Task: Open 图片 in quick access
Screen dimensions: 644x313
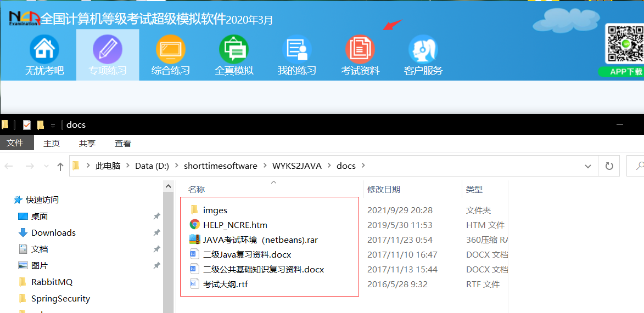Action: click(x=40, y=266)
